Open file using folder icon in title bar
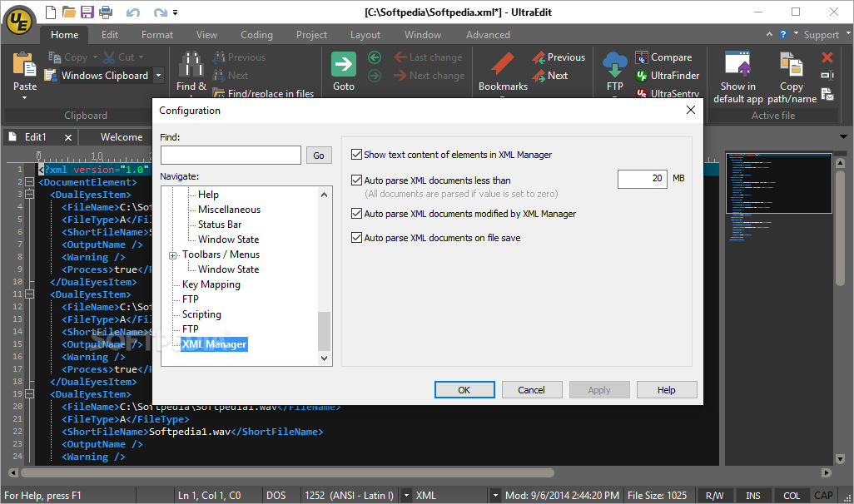Viewport: 854px width, 504px height. click(68, 12)
